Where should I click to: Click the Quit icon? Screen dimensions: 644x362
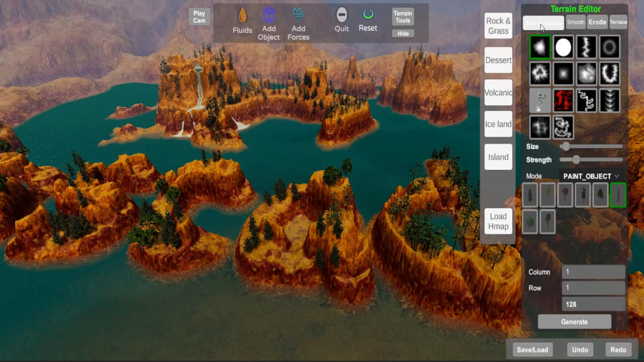click(x=341, y=15)
